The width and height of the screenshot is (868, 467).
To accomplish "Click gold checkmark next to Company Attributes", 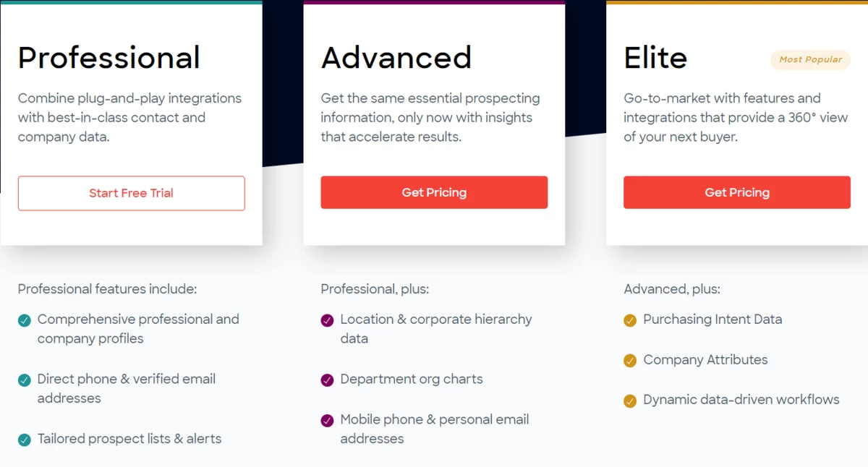I will (630, 360).
